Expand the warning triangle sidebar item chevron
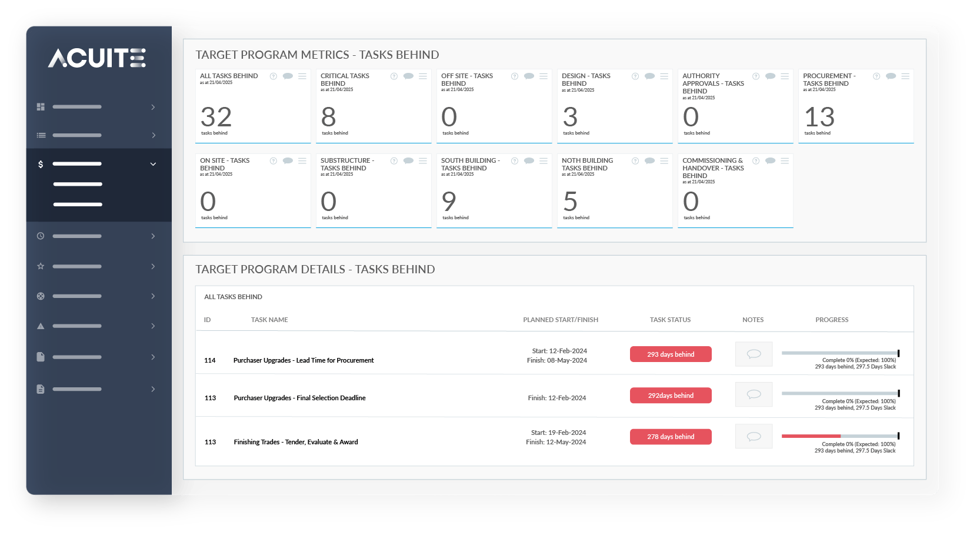 tap(153, 326)
